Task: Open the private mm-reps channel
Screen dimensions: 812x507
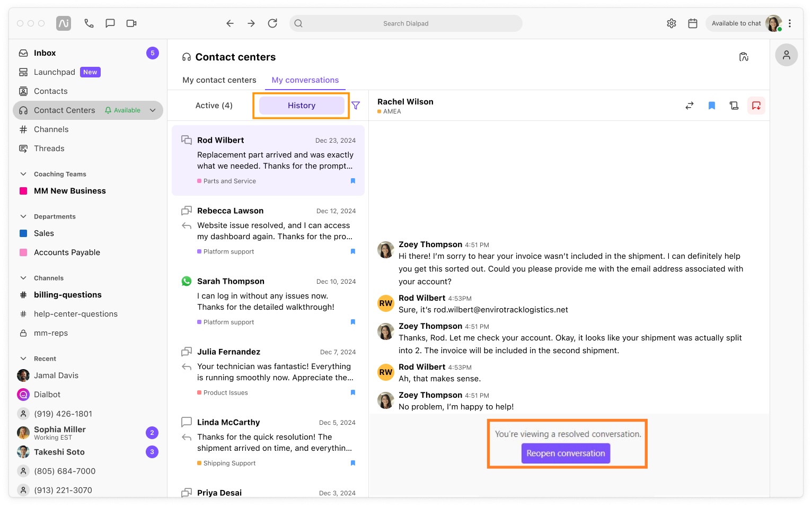Action: pyautogui.click(x=88, y=333)
